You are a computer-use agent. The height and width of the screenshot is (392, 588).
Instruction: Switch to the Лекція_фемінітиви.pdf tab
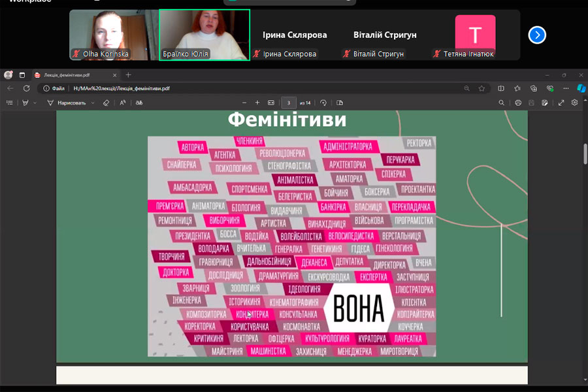[x=72, y=75]
